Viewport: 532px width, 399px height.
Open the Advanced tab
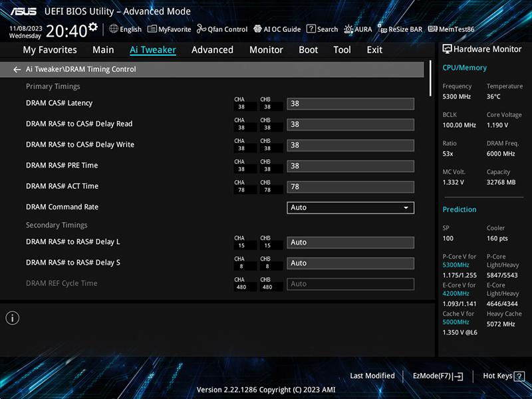(x=212, y=50)
